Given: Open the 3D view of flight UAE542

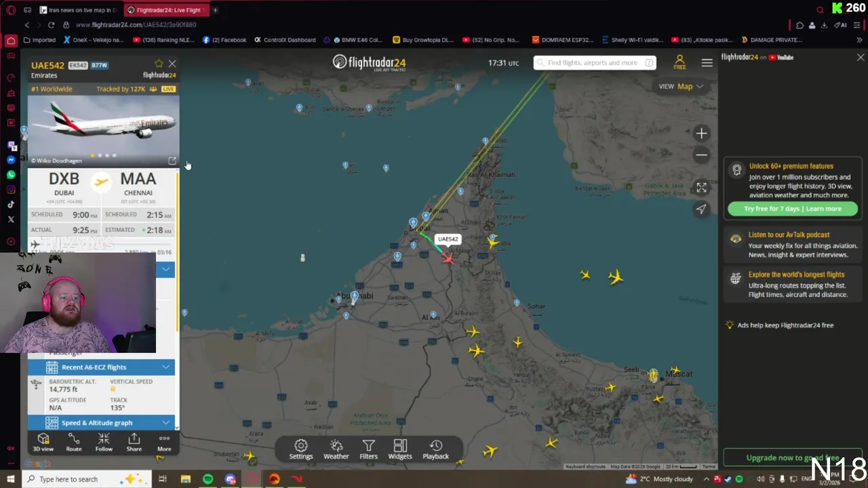Looking at the screenshot, I should tap(43, 443).
